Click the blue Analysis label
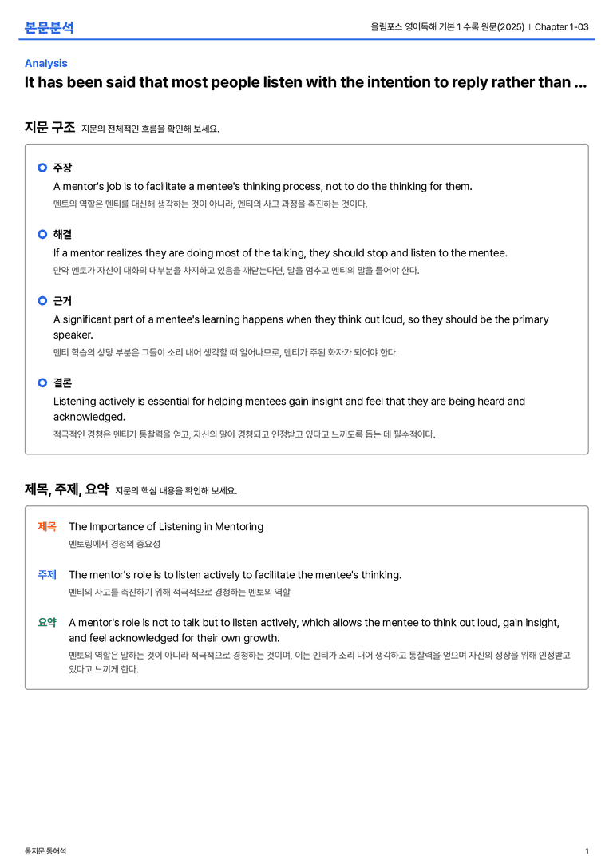The image size is (613, 868). (x=46, y=64)
